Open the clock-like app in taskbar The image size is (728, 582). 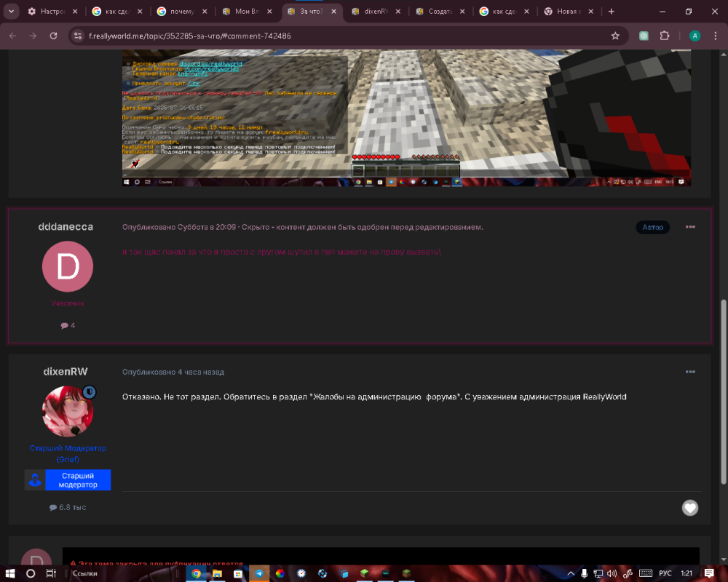click(301, 573)
